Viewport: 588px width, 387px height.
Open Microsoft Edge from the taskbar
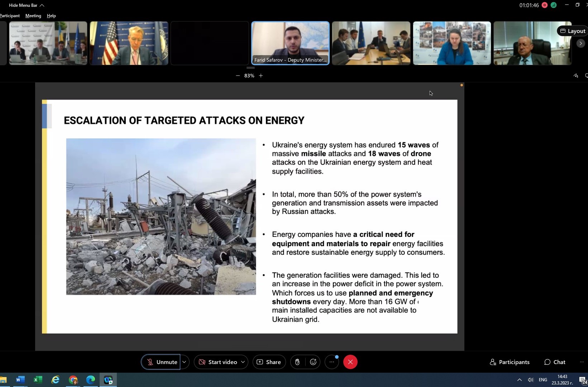coord(90,380)
